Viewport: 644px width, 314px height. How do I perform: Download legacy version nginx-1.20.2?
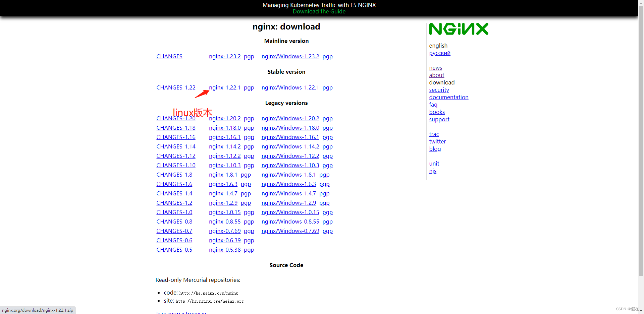[225, 118]
